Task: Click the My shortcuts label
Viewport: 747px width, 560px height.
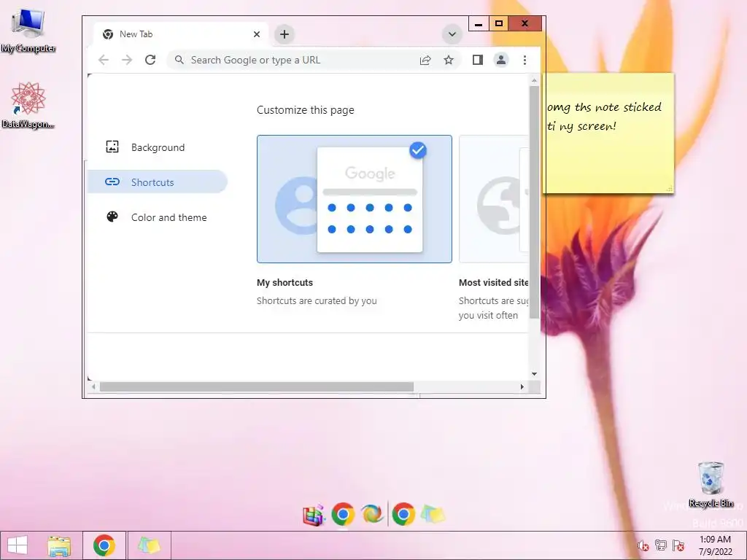Action: (x=285, y=282)
